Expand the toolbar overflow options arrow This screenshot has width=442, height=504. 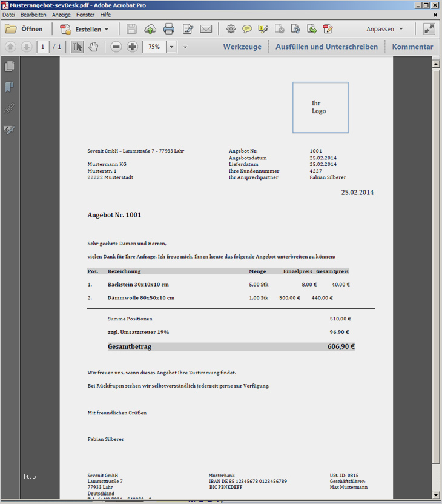click(x=185, y=47)
